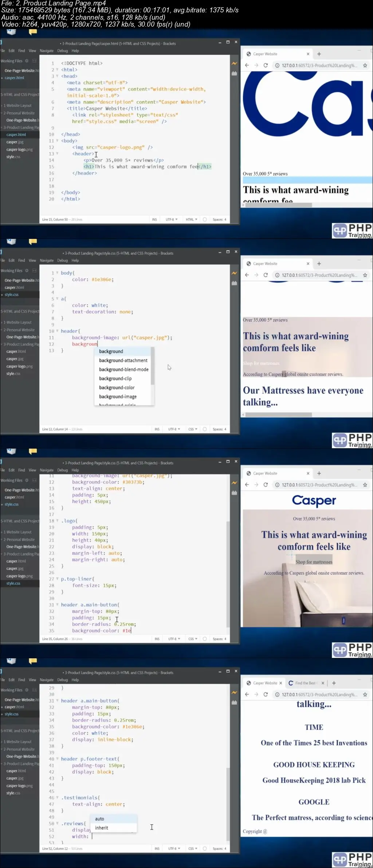The width and height of the screenshot is (373, 868).
Task: Toggle Spaces: 4 in background autocomplete frame
Action: coord(219,429)
